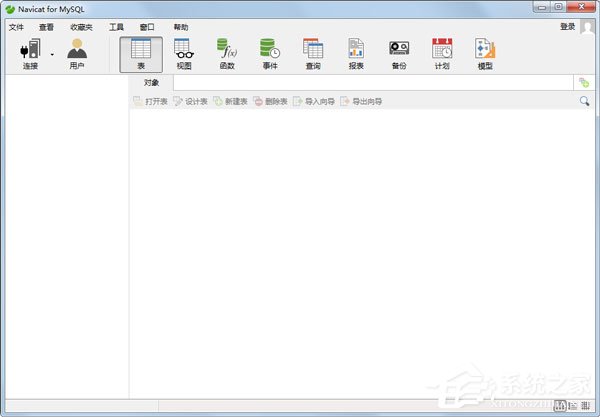Image resolution: width=600 pixels, height=417 pixels.
Task: Click the search magnifier icon
Action: pos(584,101)
